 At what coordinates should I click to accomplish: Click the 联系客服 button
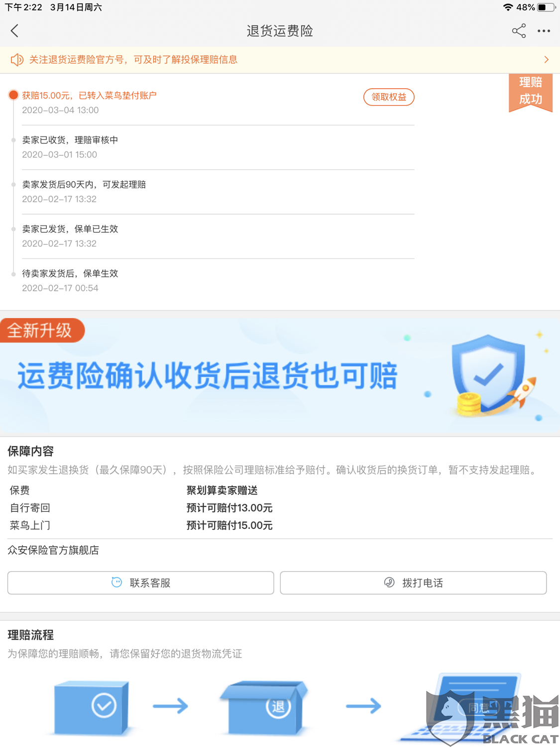pyautogui.click(x=141, y=583)
